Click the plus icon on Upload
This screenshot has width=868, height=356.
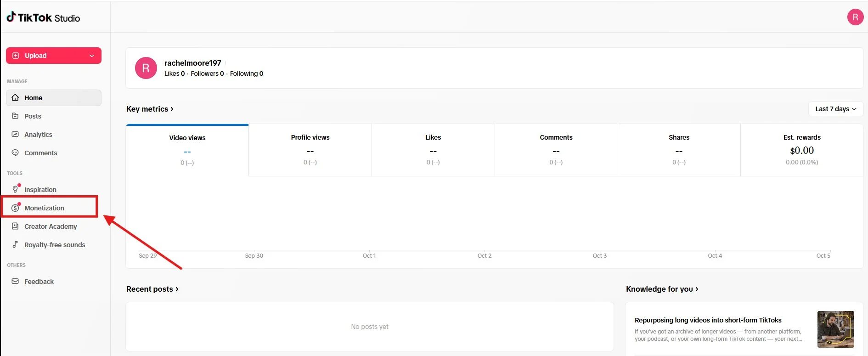[x=16, y=56]
